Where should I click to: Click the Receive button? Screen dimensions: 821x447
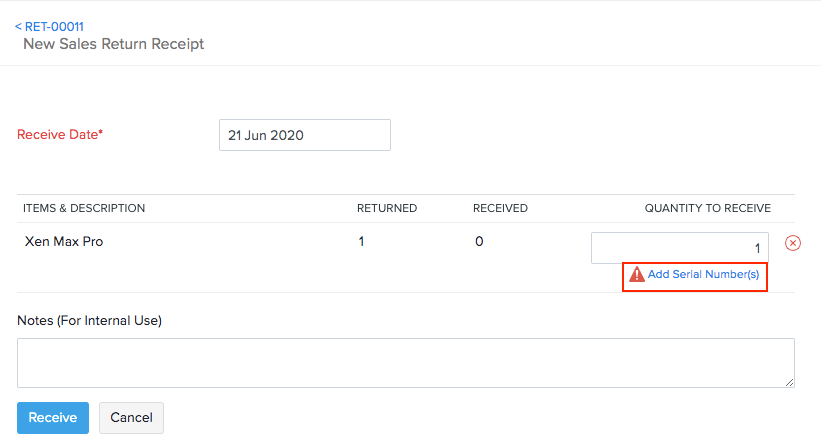53,417
